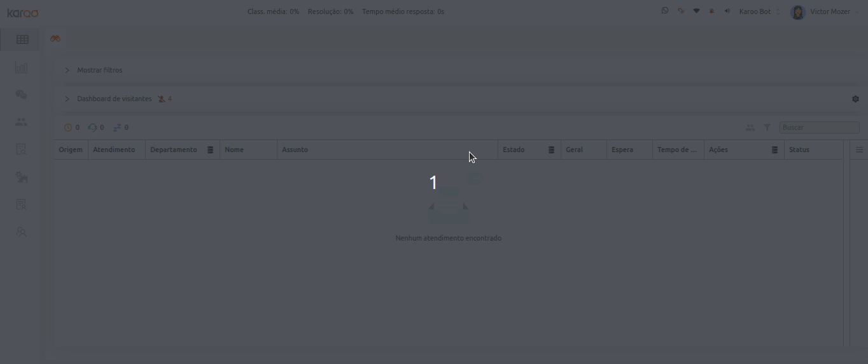Click the visitors count icon showing 4
This screenshot has height=364, width=868.
[162, 99]
